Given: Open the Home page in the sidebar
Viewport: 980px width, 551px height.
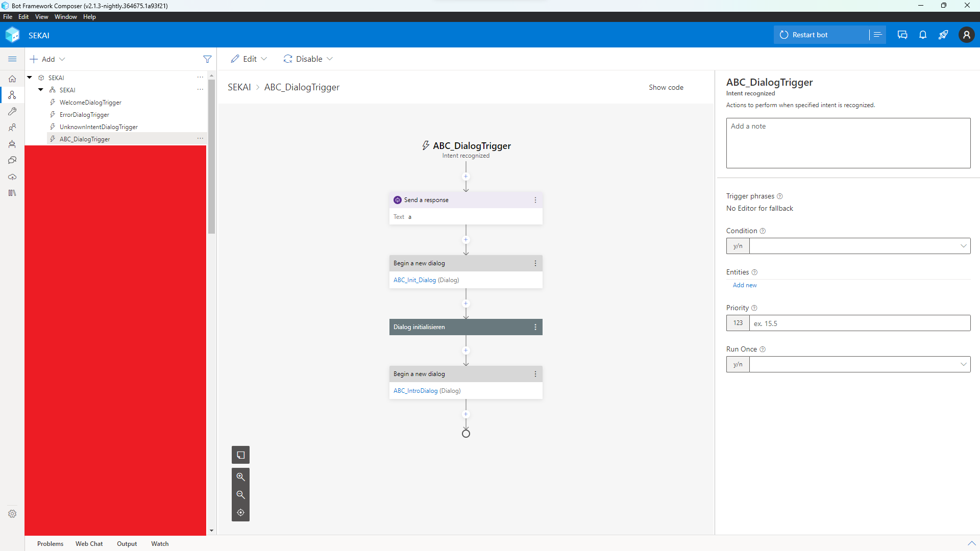Looking at the screenshot, I should 12,79.
